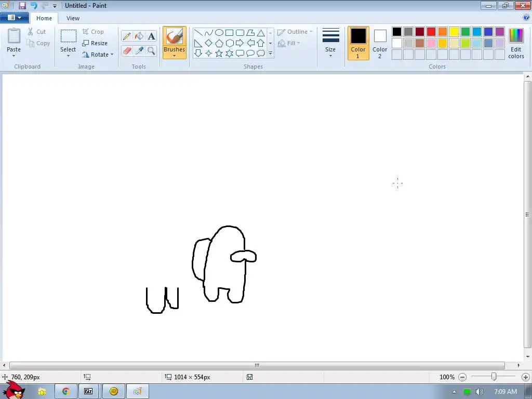Click the volume speaker tray icon
Screen dimensions: 532x399
(479, 392)
